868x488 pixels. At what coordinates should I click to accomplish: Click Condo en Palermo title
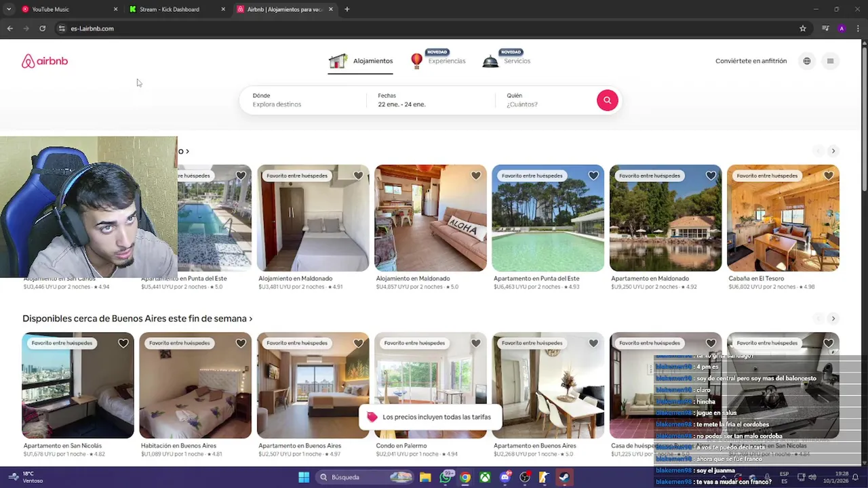[x=401, y=446]
